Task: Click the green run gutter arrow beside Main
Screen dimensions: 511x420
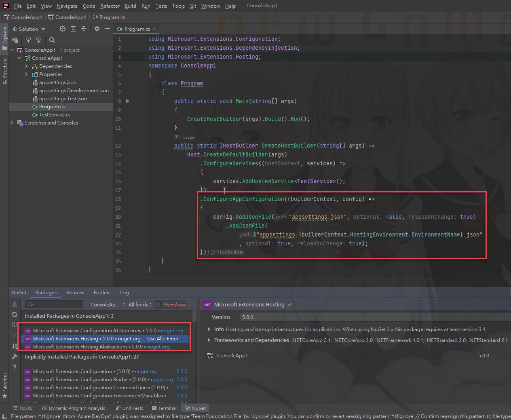Action: coord(128,101)
